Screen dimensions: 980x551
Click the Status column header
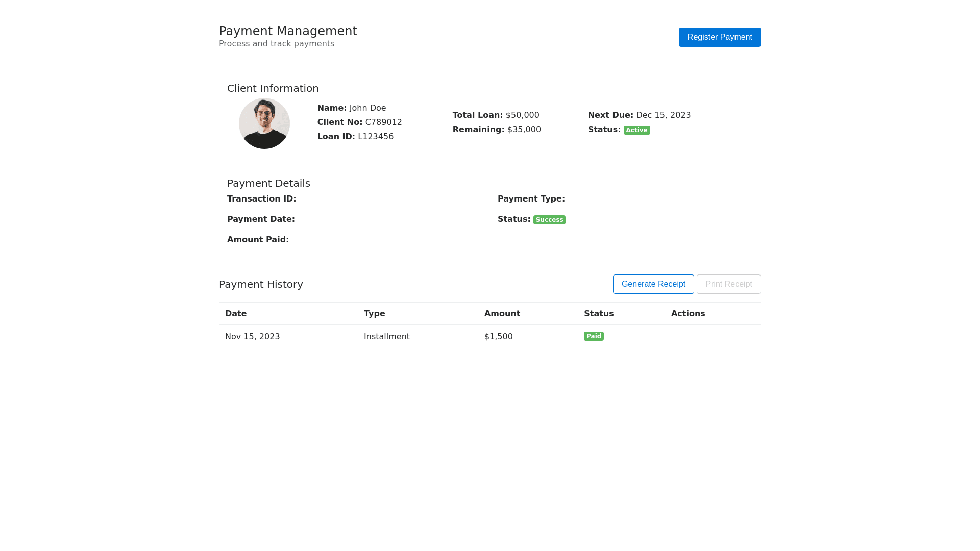point(599,314)
